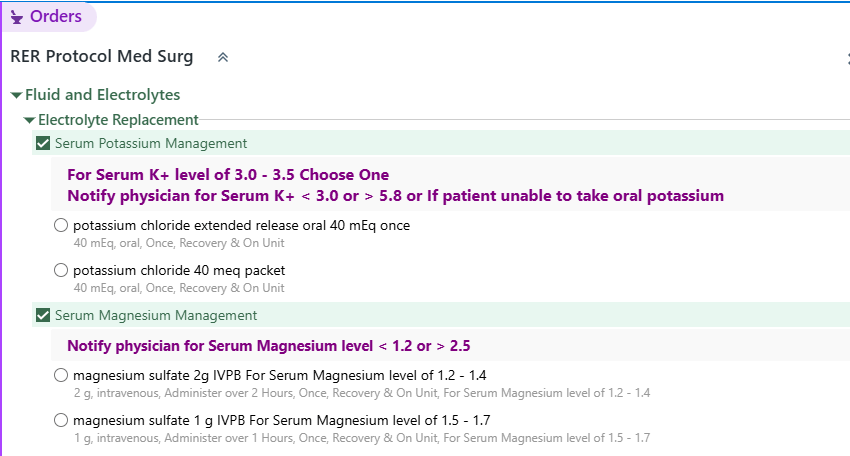
Task: Click the Serum Potassium Management label
Action: click(151, 144)
